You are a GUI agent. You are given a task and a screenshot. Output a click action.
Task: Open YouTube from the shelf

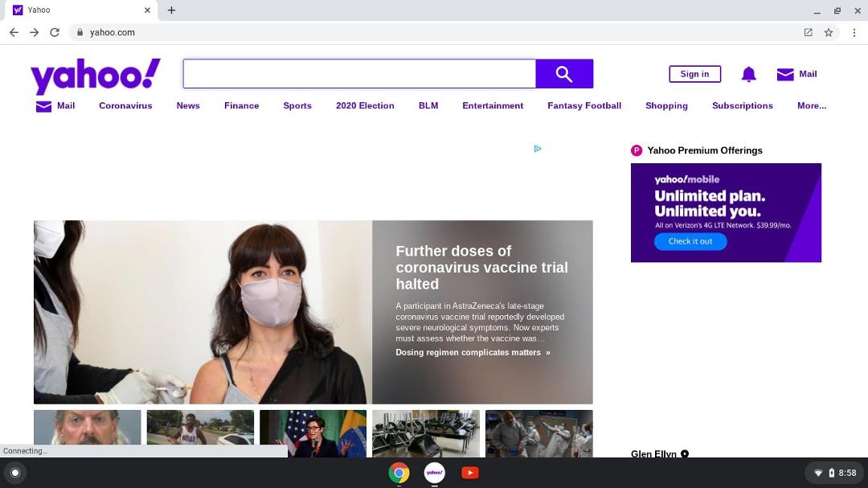pyautogui.click(x=470, y=473)
